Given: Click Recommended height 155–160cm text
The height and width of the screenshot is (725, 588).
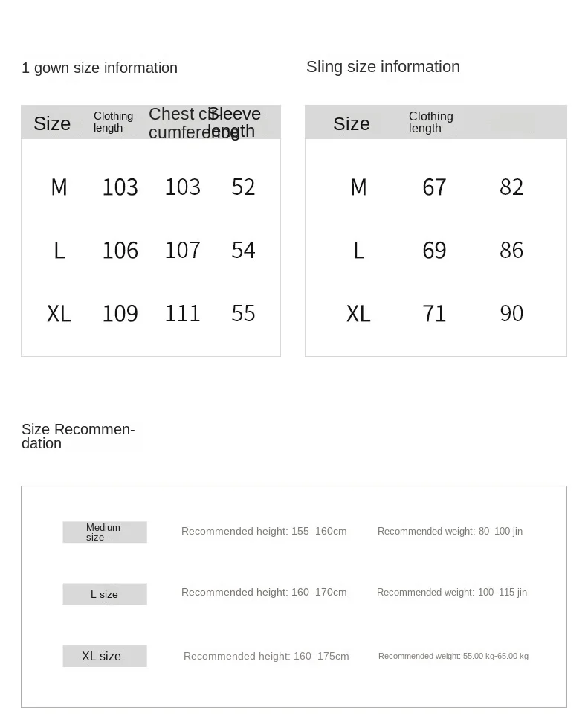Looking at the screenshot, I should pos(264,531).
